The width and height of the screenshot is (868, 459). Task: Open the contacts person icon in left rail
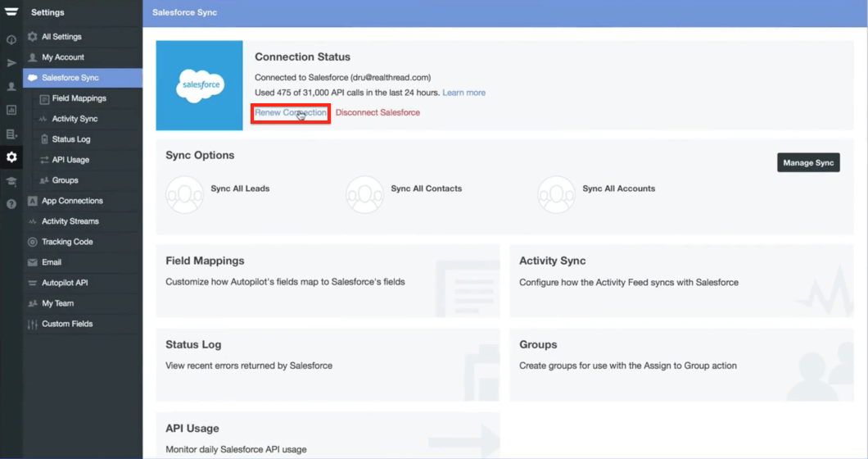pyautogui.click(x=11, y=87)
